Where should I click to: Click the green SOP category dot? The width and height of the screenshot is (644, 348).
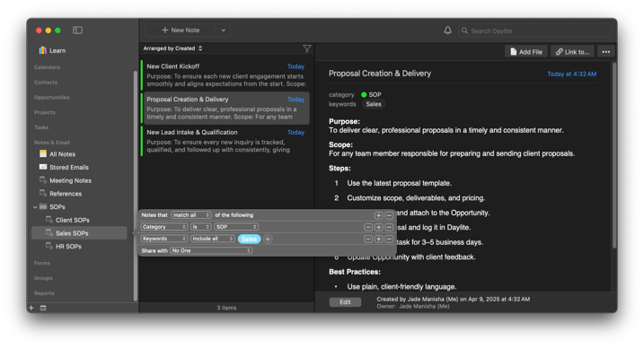tap(364, 95)
